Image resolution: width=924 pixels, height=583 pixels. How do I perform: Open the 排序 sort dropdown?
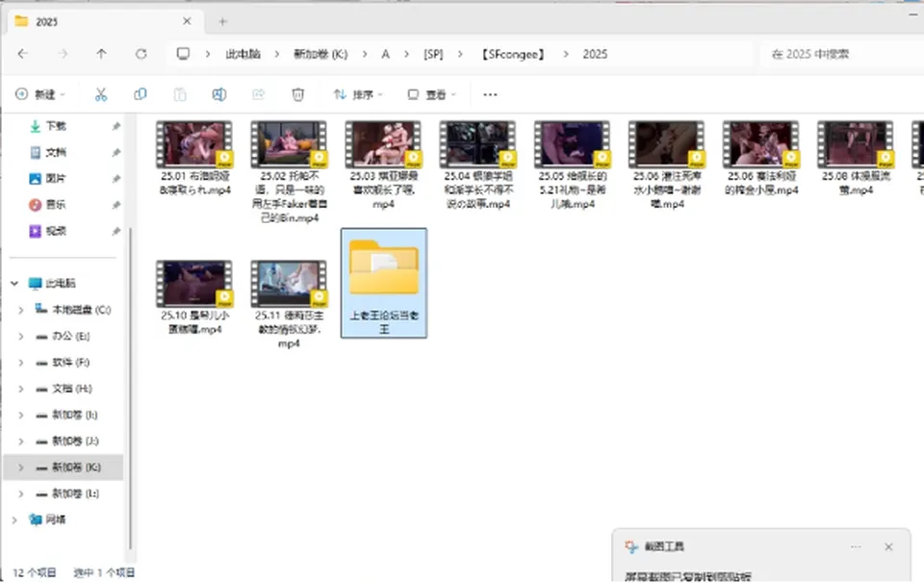coord(358,94)
